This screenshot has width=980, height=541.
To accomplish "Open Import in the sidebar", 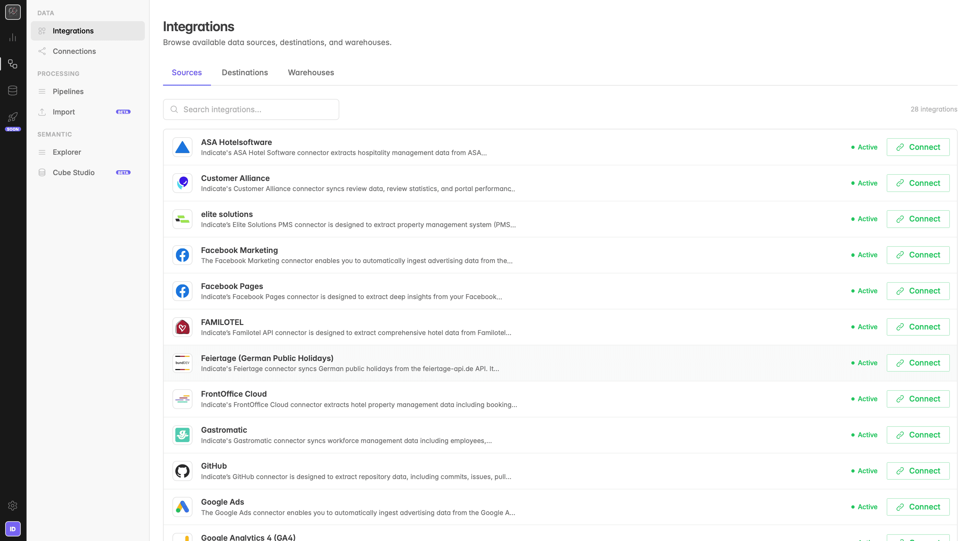I will tap(88, 112).
